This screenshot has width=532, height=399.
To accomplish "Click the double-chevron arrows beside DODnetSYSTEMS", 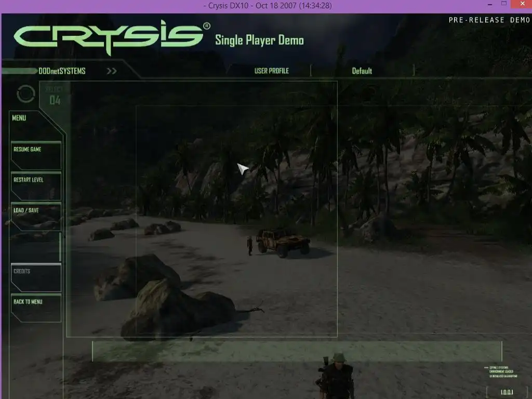I will tap(112, 71).
